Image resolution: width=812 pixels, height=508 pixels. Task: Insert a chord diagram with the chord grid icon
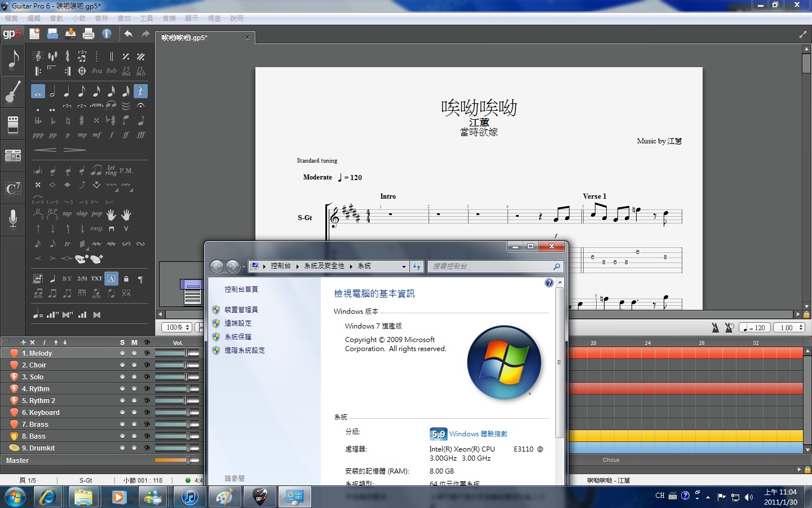coord(38,278)
